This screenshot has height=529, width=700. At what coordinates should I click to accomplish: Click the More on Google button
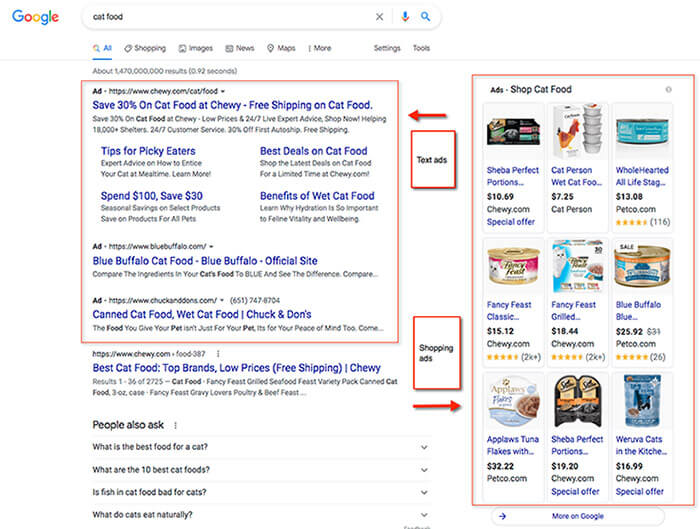[x=578, y=516]
